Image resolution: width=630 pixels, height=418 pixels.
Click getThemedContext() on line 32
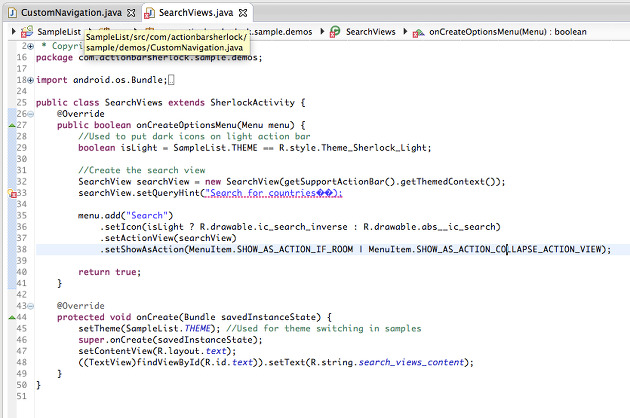click(450, 182)
